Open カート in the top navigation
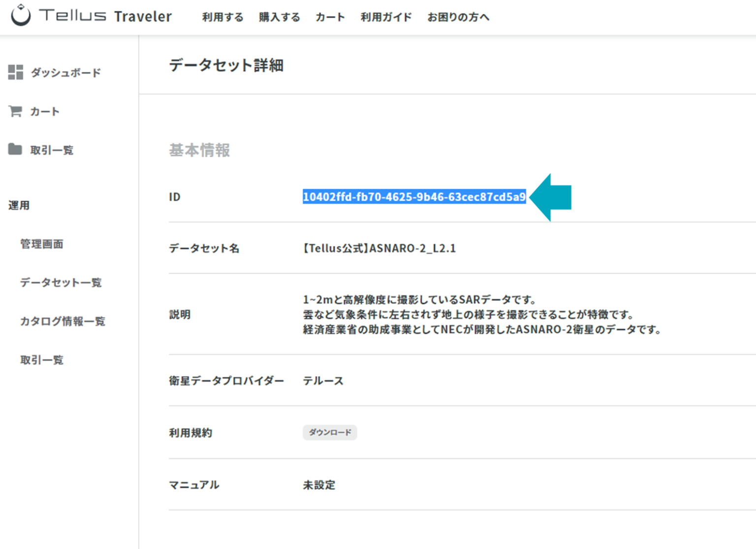This screenshot has width=756, height=549. (x=330, y=17)
